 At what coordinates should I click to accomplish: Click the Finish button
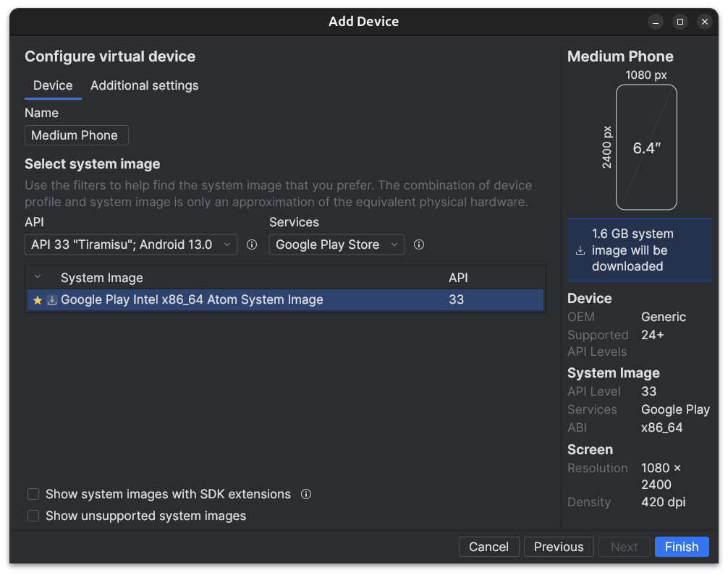681,547
